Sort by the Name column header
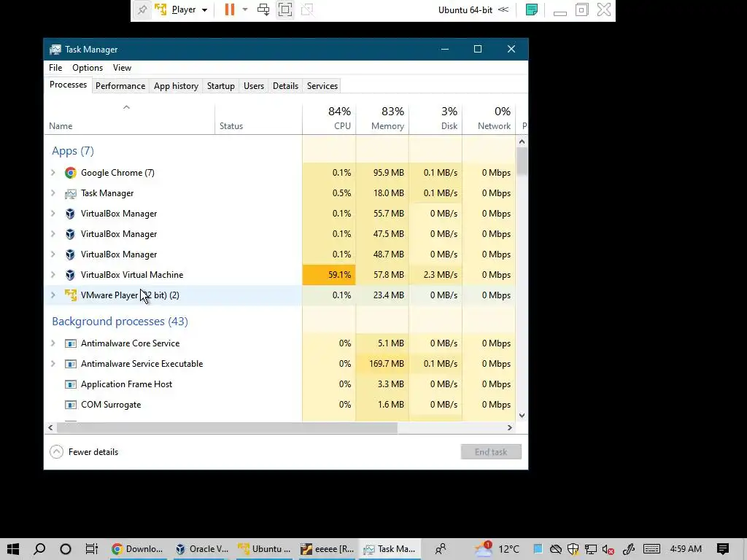Image resolution: width=747 pixels, height=560 pixels. (x=130, y=119)
